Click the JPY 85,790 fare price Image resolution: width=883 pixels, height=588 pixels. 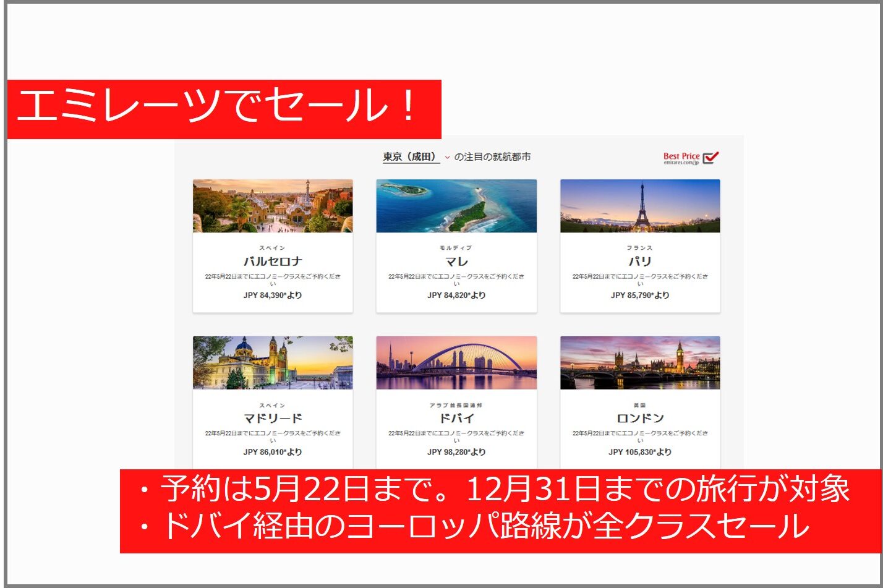click(640, 296)
